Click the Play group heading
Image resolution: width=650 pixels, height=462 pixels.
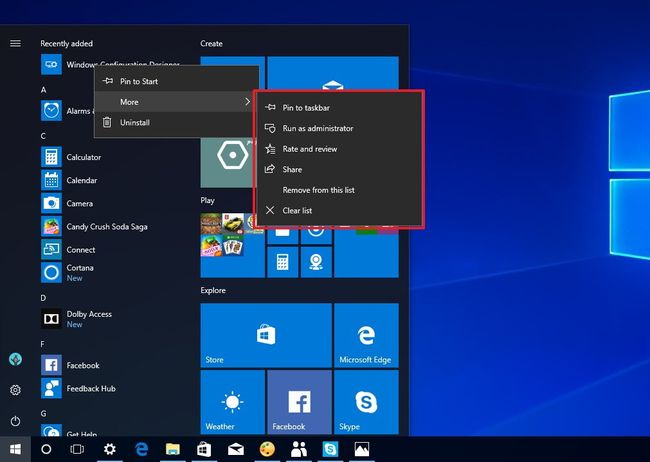(x=207, y=200)
